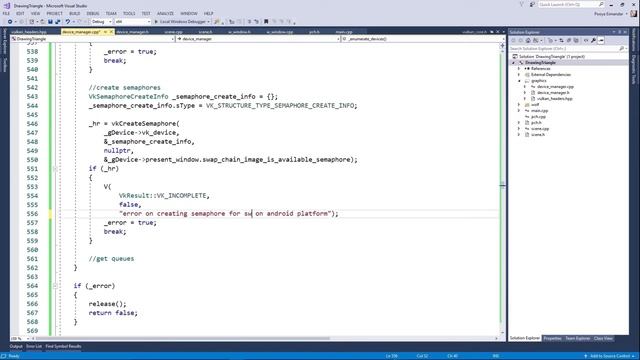This screenshot has height=360, width=640.
Task: Click View Code icon in Solution Explorer
Action: pos(586,40)
